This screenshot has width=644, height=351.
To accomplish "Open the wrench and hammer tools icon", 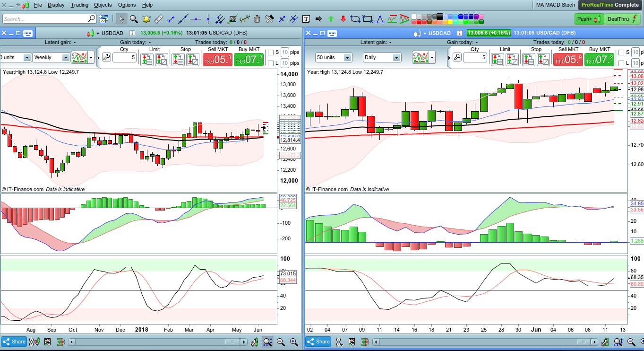I will [269, 19].
